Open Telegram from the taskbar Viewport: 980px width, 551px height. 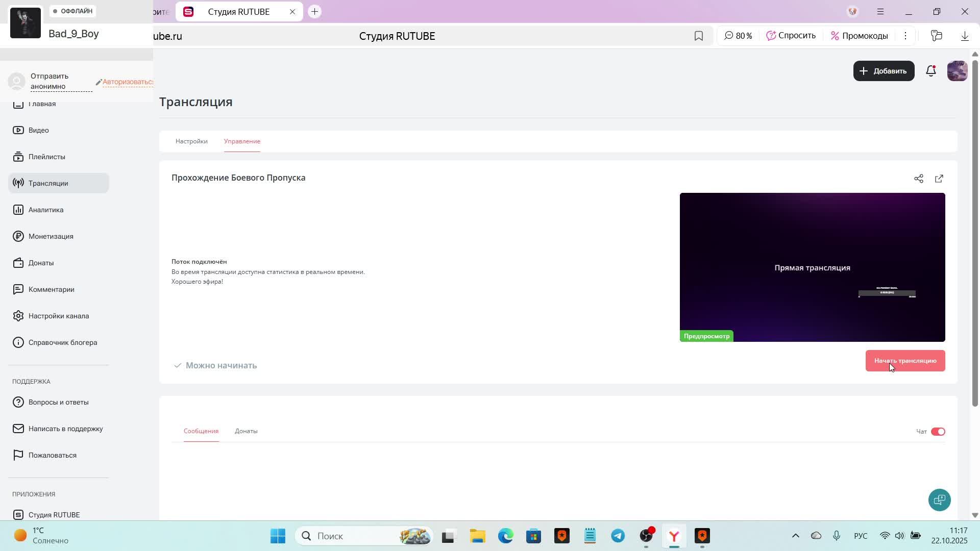[618, 536]
